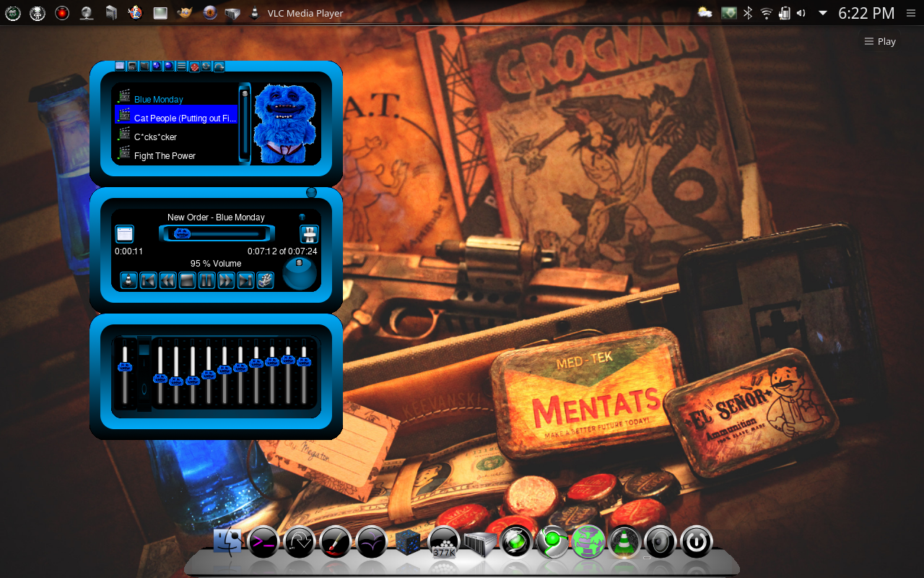Open the VLC cone icon in top panel
The image size is (924, 578).
pyautogui.click(x=254, y=13)
